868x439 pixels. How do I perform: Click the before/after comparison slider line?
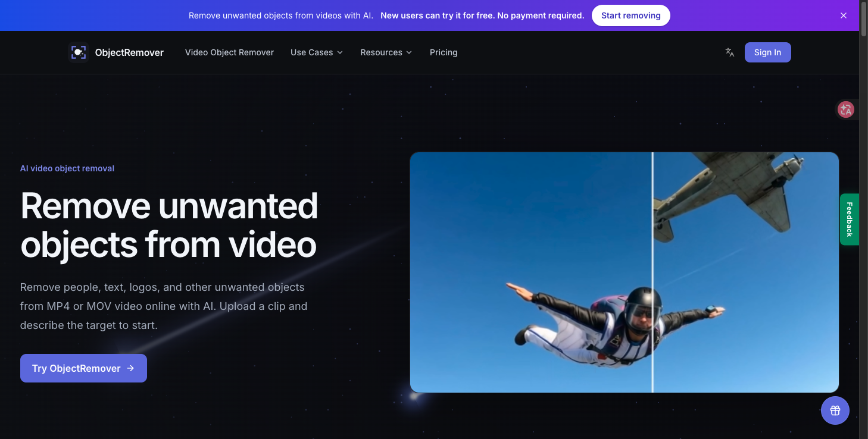(652, 272)
